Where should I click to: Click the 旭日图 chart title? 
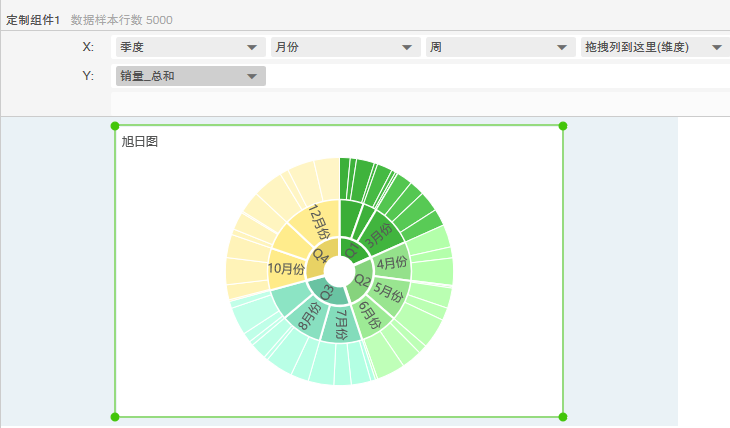139,142
